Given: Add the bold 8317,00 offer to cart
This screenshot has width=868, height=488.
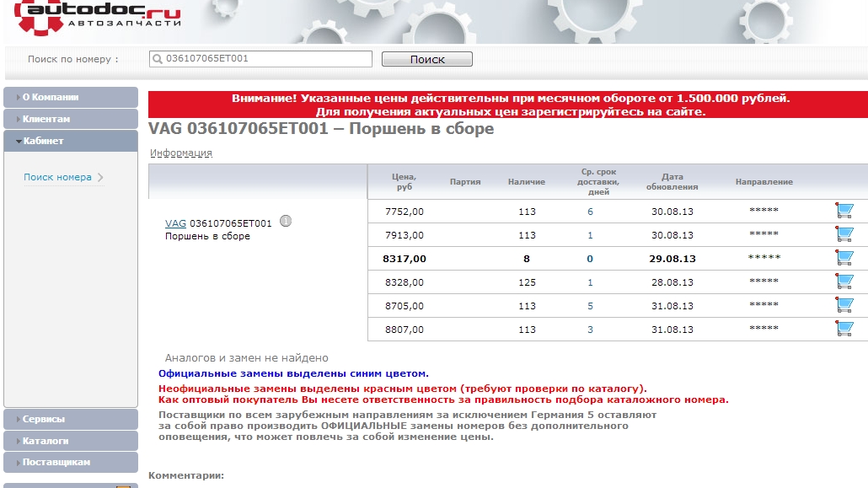Looking at the screenshot, I should (844, 258).
